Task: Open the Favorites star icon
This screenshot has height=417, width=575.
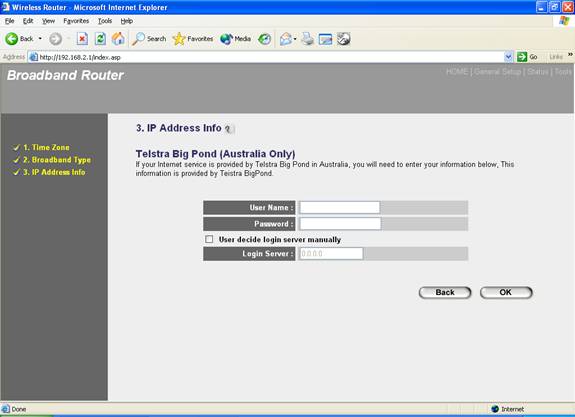Action: [x=179, y=39]
